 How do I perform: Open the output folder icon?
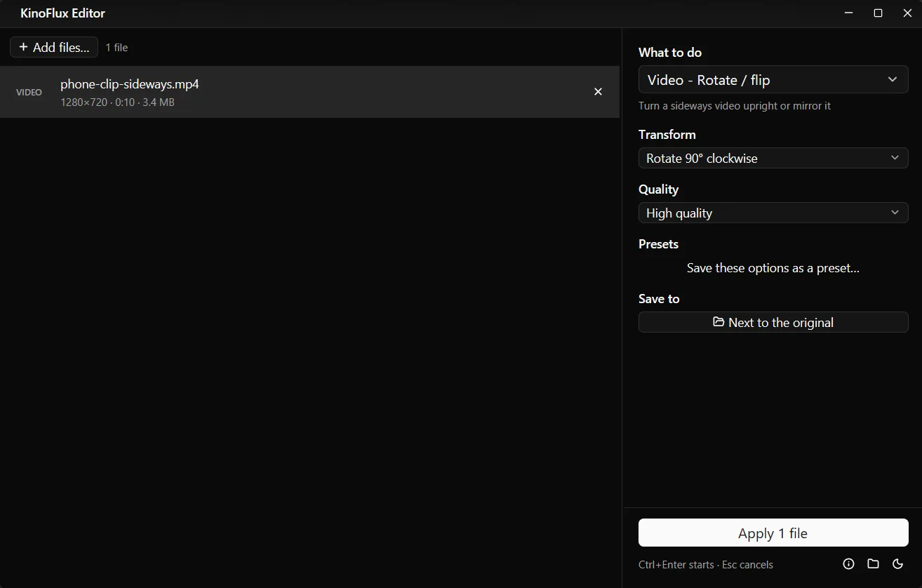(873, 563)
